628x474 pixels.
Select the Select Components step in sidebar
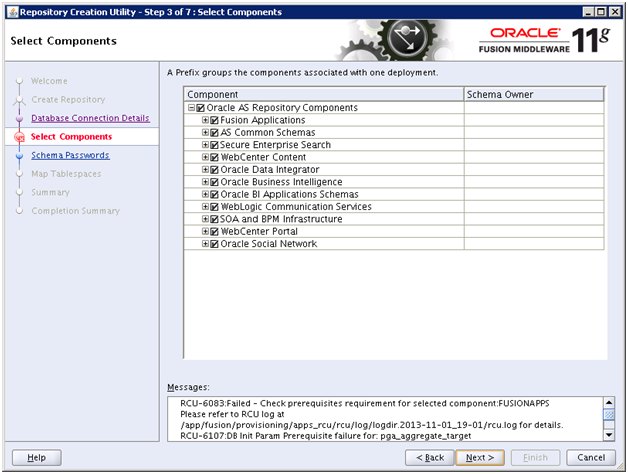coord(71,137)
